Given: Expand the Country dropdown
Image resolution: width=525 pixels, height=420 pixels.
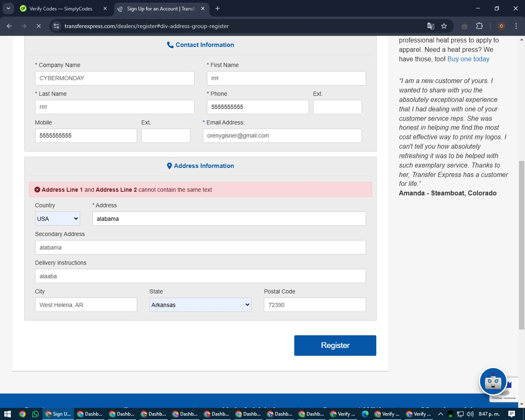Looking at the screenshot, I should click(x=57, y=219).
